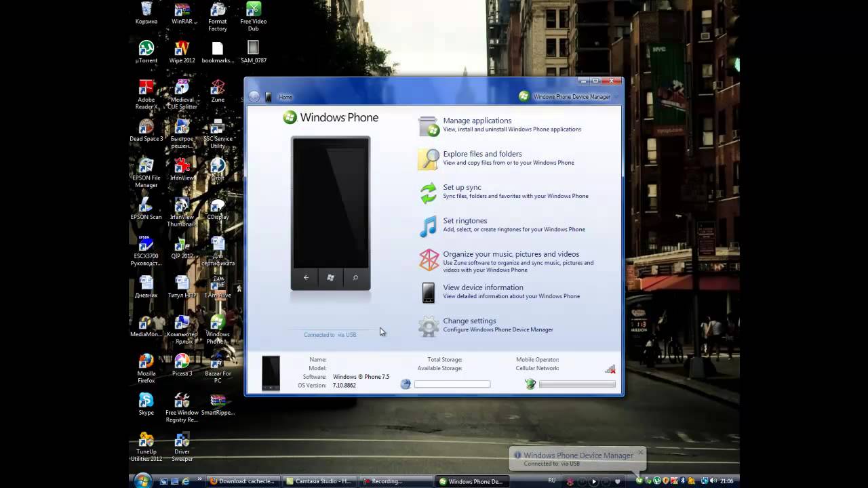The image size is (868, 488).
Task: Open the Zune desktop shortcut
Action: pos(218,91)
